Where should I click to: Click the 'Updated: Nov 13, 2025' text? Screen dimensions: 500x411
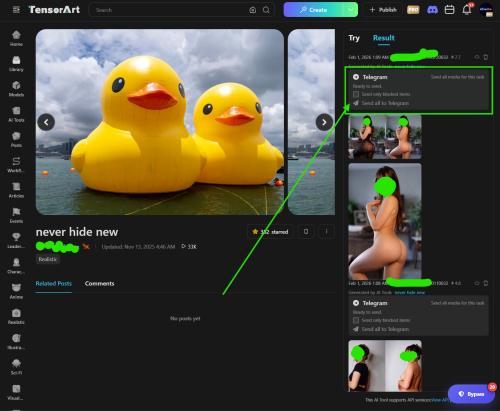pyautogui.click(x=138, y=247)
